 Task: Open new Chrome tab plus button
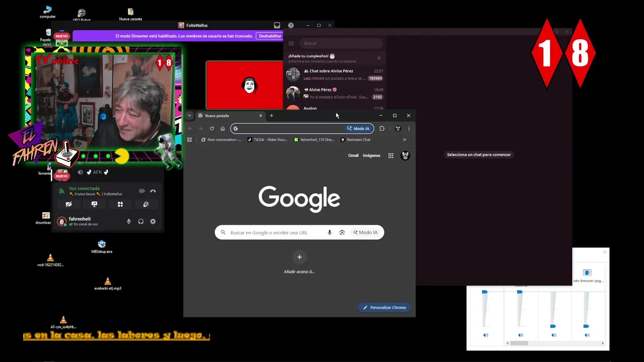271,116
